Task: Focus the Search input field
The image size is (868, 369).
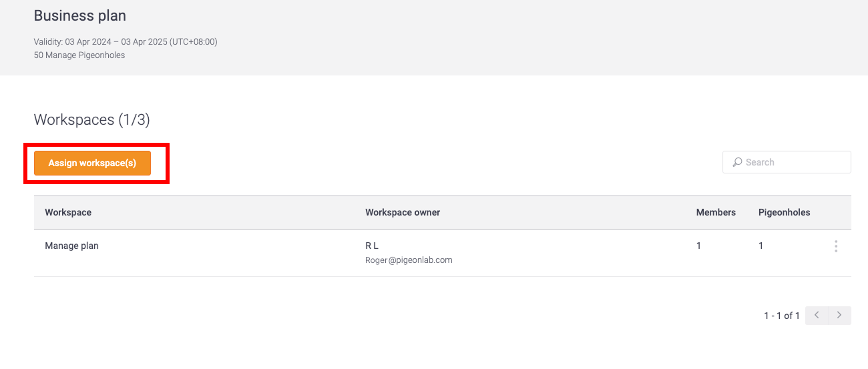Action: tap(787, 162)
